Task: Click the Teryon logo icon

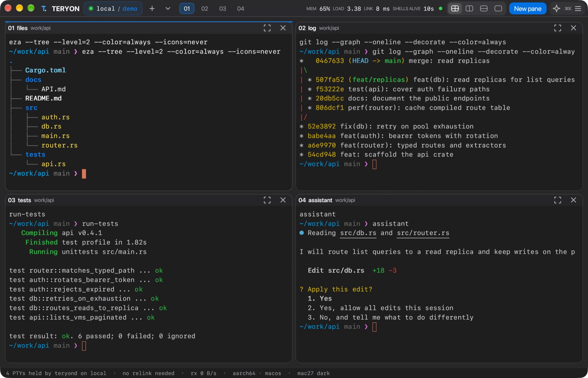Action: tap(44, 9)
